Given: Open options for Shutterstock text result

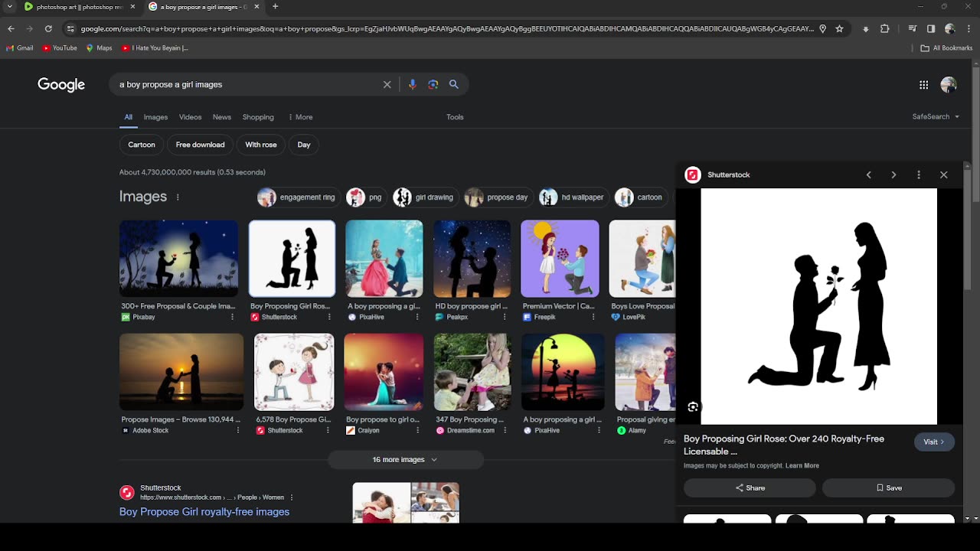Looking at the screenshot, I should (x=290, y=497).
